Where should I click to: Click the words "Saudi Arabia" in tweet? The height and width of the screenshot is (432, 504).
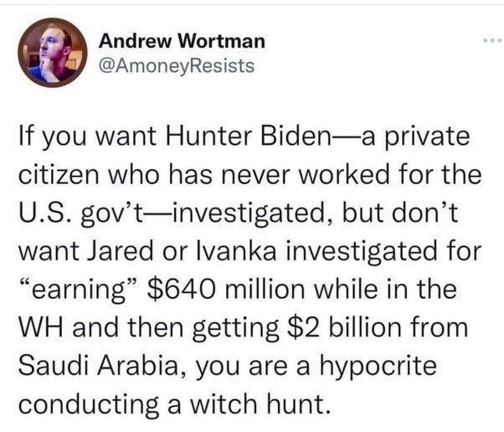pyautogui.click(x=98, y=366)
